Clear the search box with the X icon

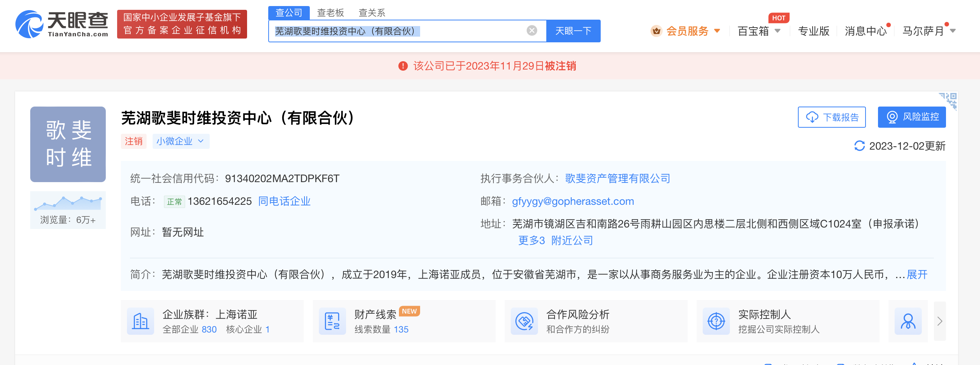coord(532,31)
